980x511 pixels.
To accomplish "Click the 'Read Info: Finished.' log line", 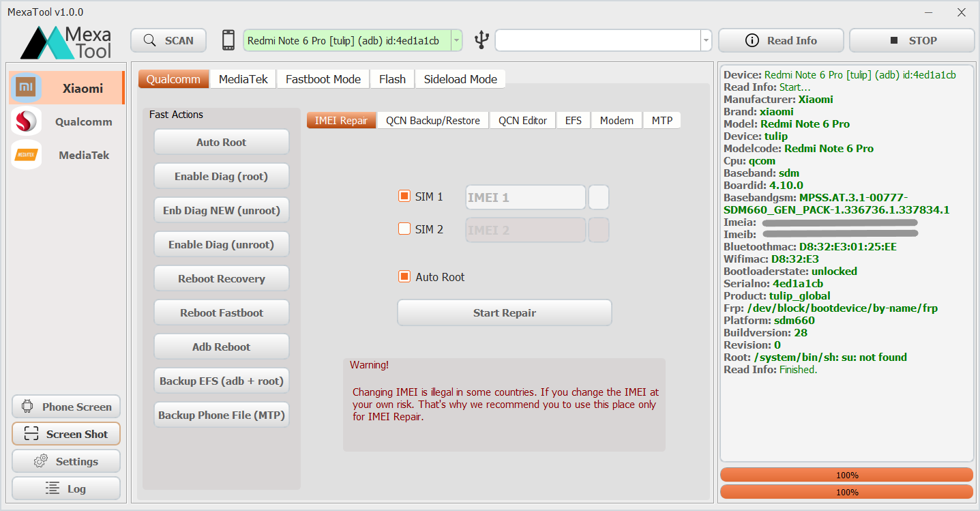I will coord(770,369).
